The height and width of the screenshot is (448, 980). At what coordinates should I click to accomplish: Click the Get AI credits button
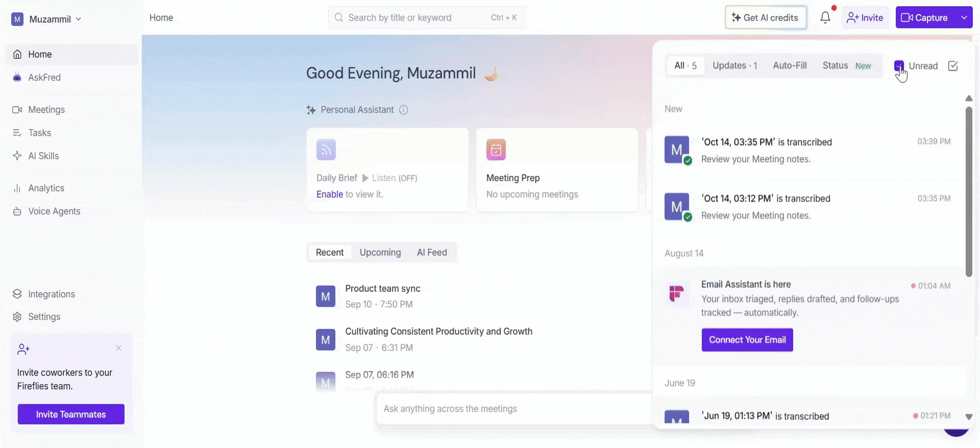[766, 17]
